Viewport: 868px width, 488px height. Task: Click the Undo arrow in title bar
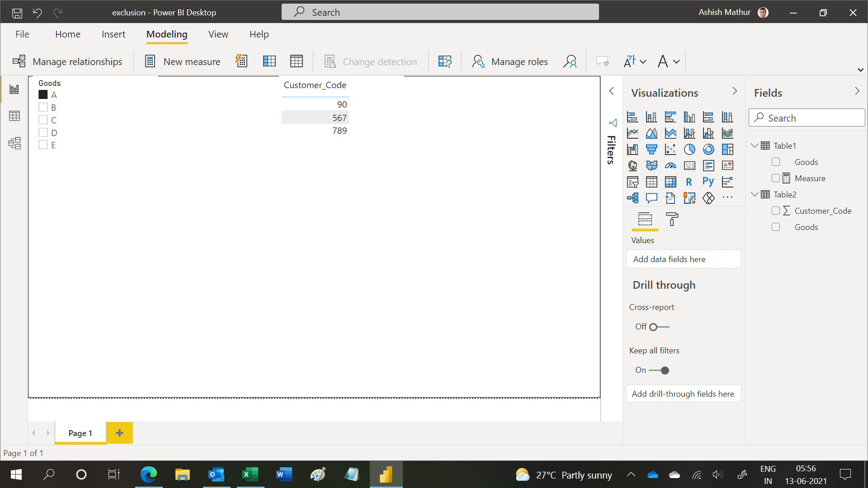point(38,13)
